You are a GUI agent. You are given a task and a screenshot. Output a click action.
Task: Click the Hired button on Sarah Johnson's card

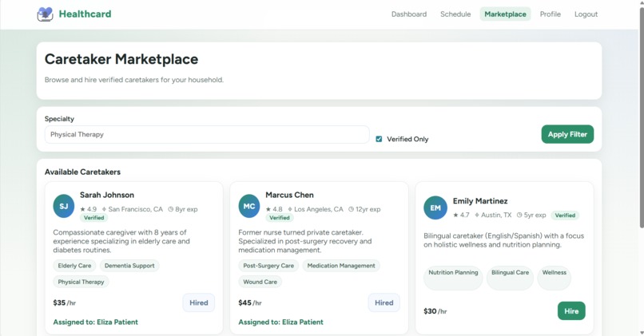[199, 302]
